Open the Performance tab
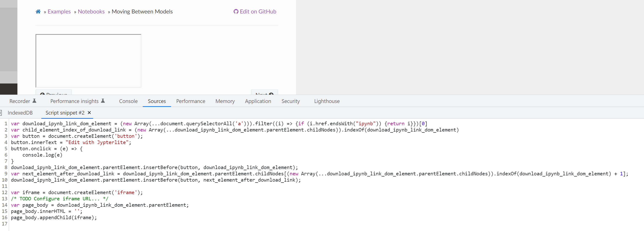Viewport: 644px width, 231px height. click(191, 101)
